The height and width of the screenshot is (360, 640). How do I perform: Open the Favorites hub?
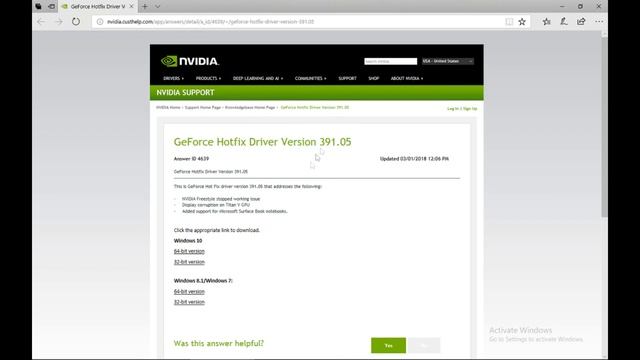coord(547,22)
